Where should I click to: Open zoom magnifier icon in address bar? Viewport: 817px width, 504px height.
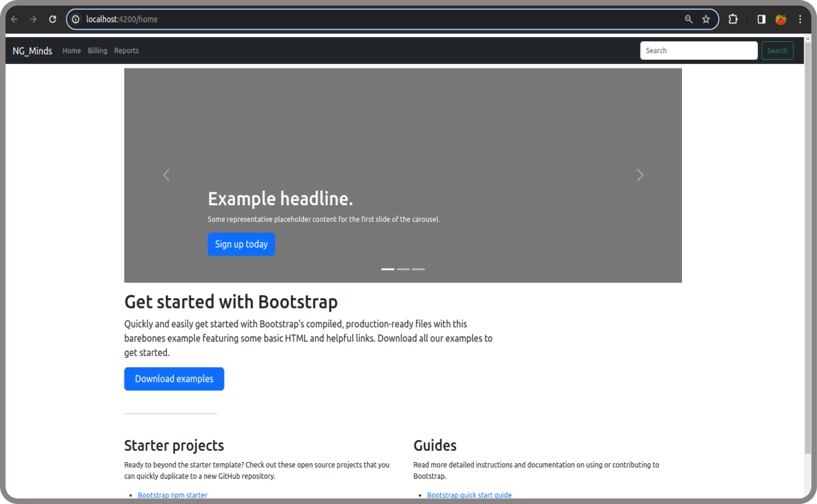tap(689, 19)
